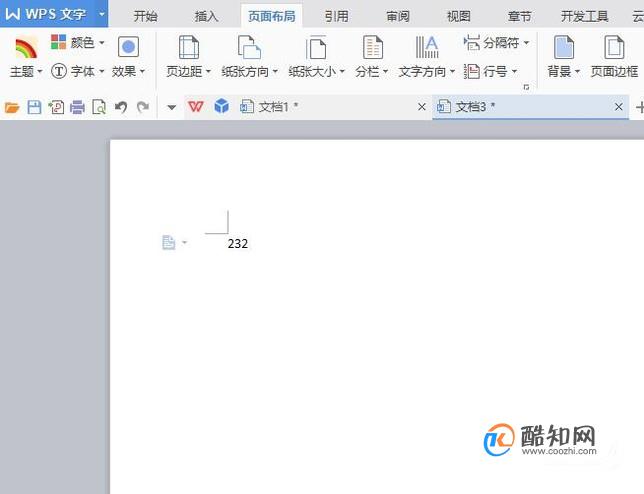Redo the last undone action

[x=143, y=108]
